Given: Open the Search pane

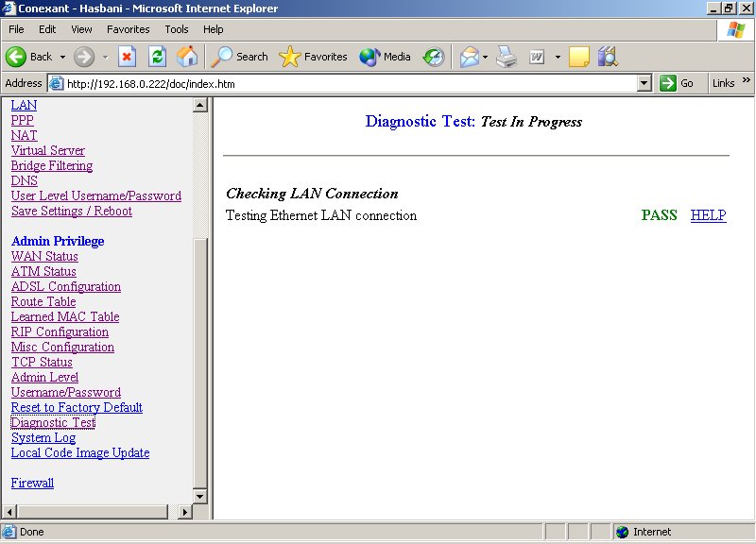Looking at the screenshot, I should (x=240, y=57).
